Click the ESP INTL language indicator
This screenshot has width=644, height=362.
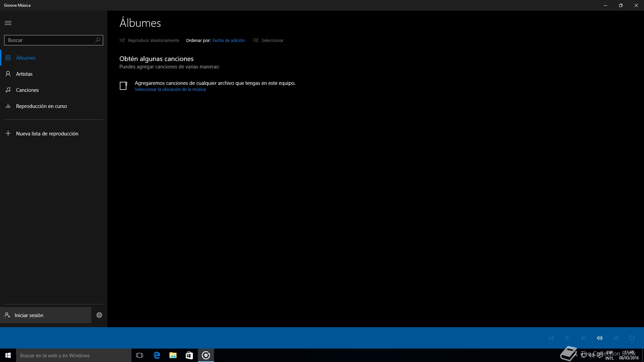(x=609, y=355)
